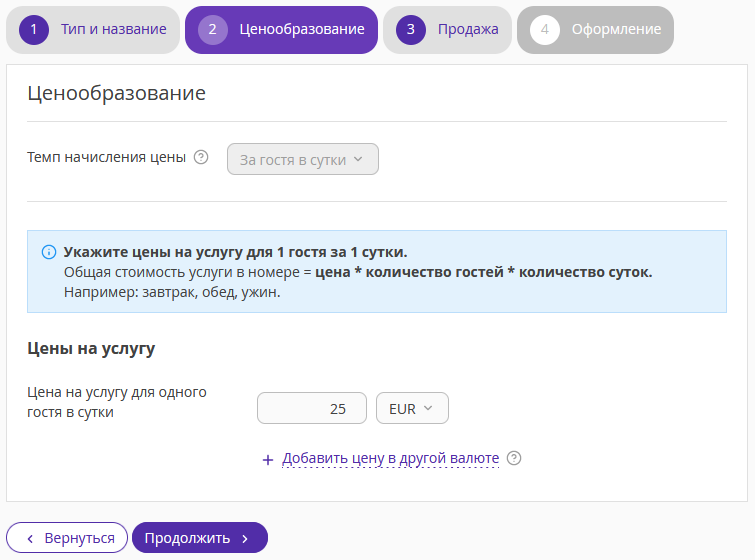Go to step 1 Тип и название

[93, 30]
